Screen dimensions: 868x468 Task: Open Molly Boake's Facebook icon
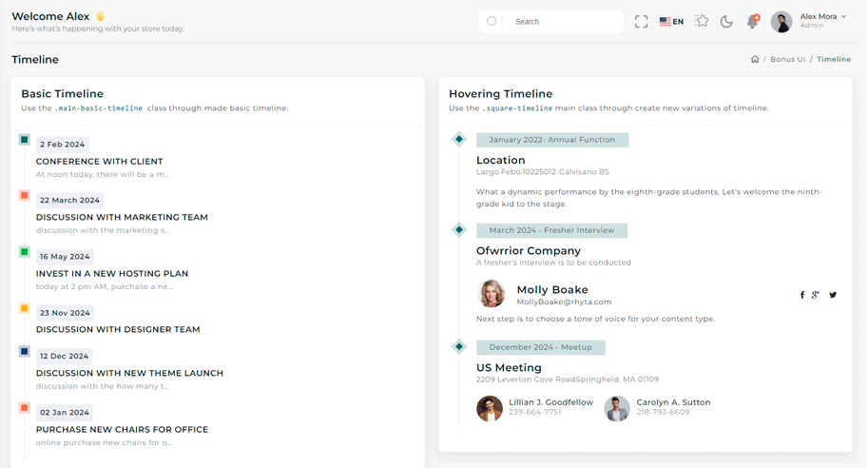coord(802,295)
